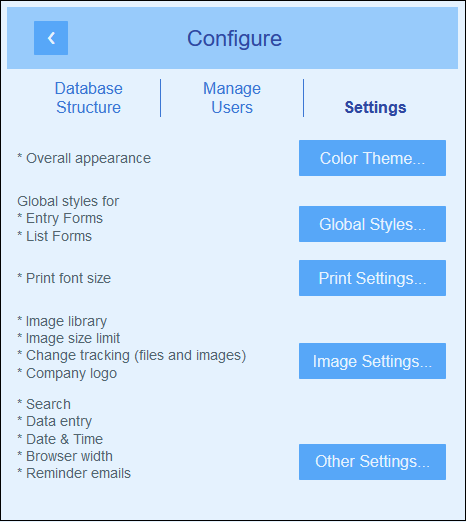Go back using the left chevron icon

click(51, 38)
